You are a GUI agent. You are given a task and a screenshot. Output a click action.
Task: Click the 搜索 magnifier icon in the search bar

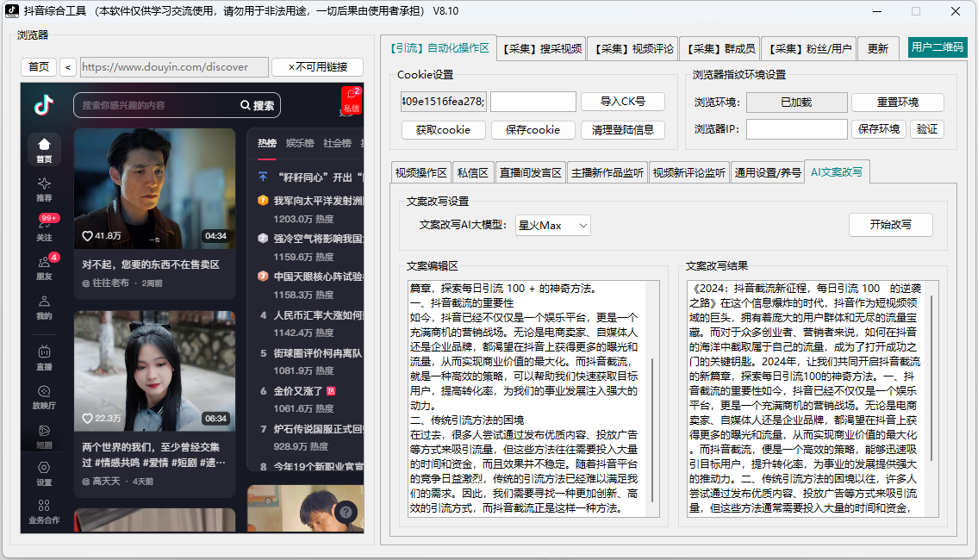point(247,105)
